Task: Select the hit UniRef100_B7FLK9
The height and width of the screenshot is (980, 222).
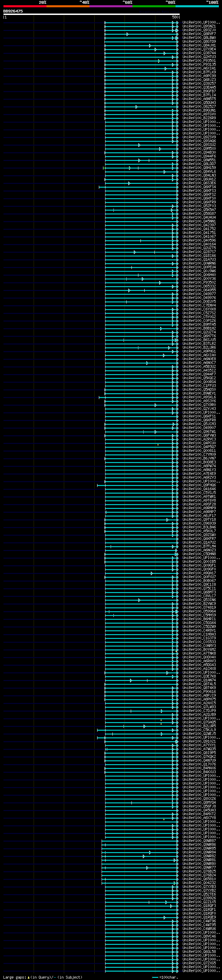Action: coord(199,72)
